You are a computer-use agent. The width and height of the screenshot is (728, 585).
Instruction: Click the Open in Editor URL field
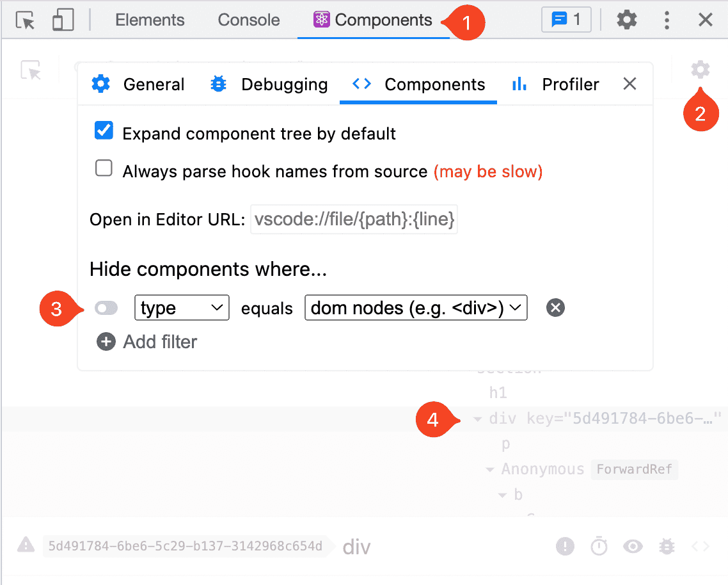(x=354, y=219)
